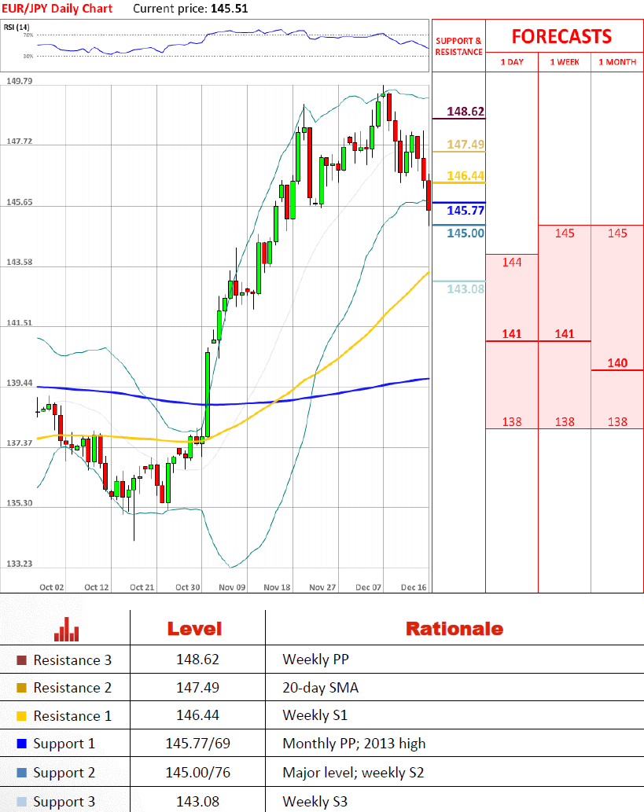Select the Resistance 2 gold color swatch
The image size is (644, 812).
point(21,688)
